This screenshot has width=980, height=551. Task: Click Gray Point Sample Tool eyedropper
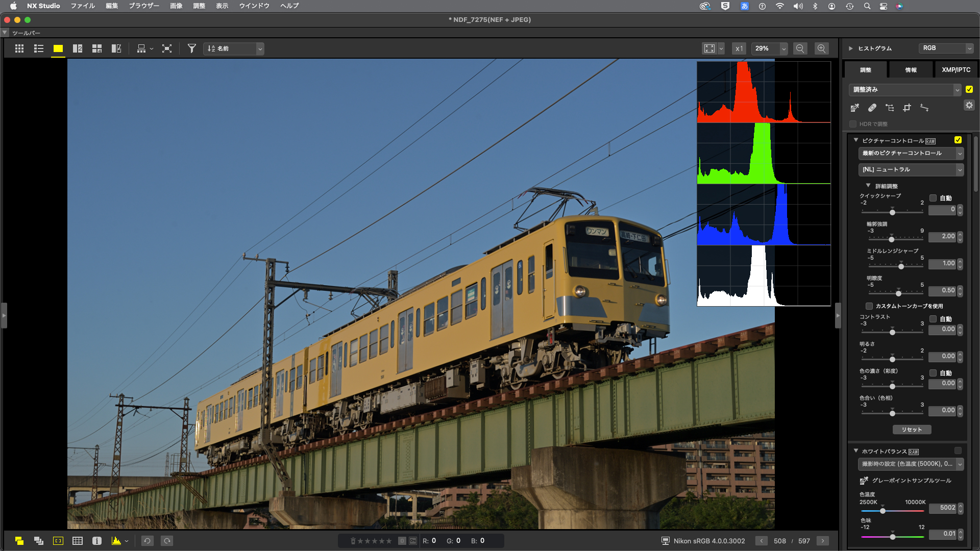[864, 481]
